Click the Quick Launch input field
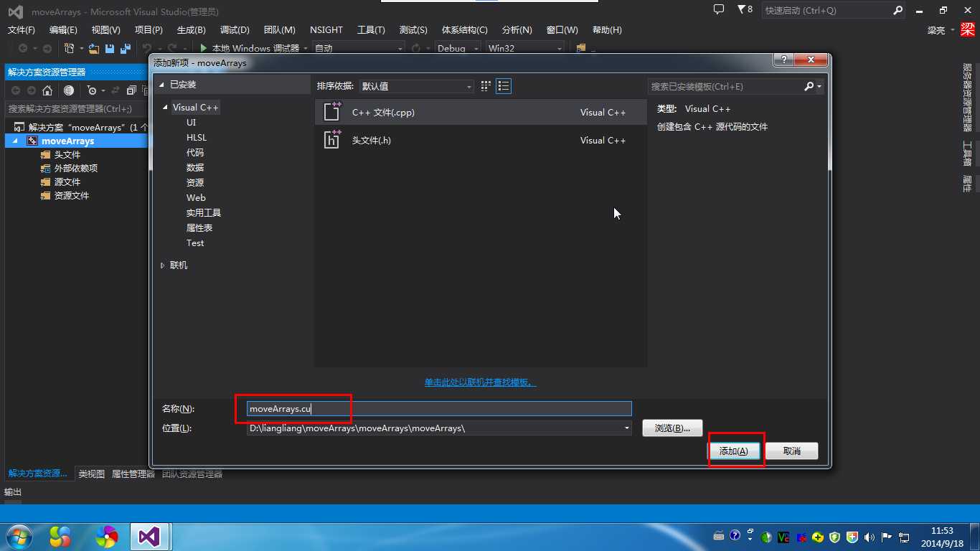The image size is (980, 551). [x=827, y=10]
